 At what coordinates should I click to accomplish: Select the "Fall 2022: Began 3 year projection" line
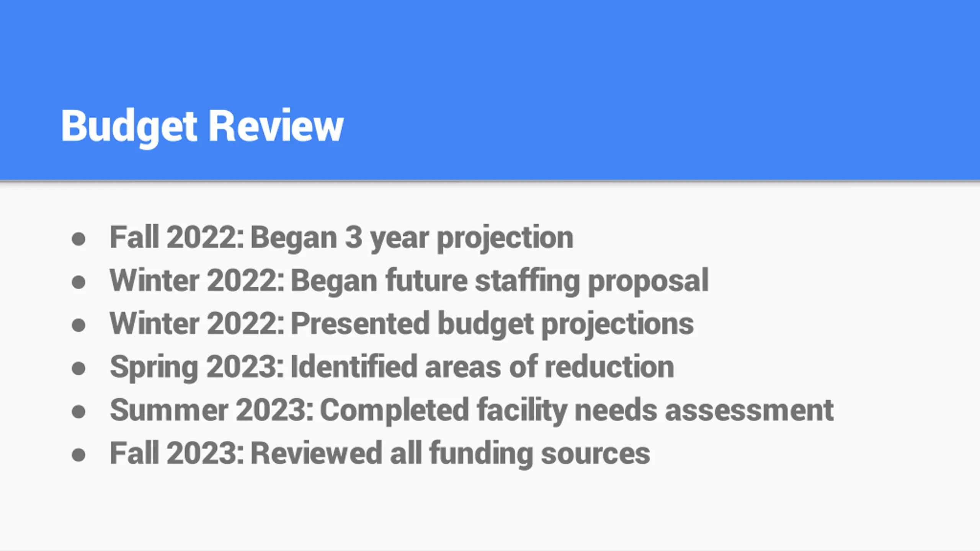pos(341,238)
